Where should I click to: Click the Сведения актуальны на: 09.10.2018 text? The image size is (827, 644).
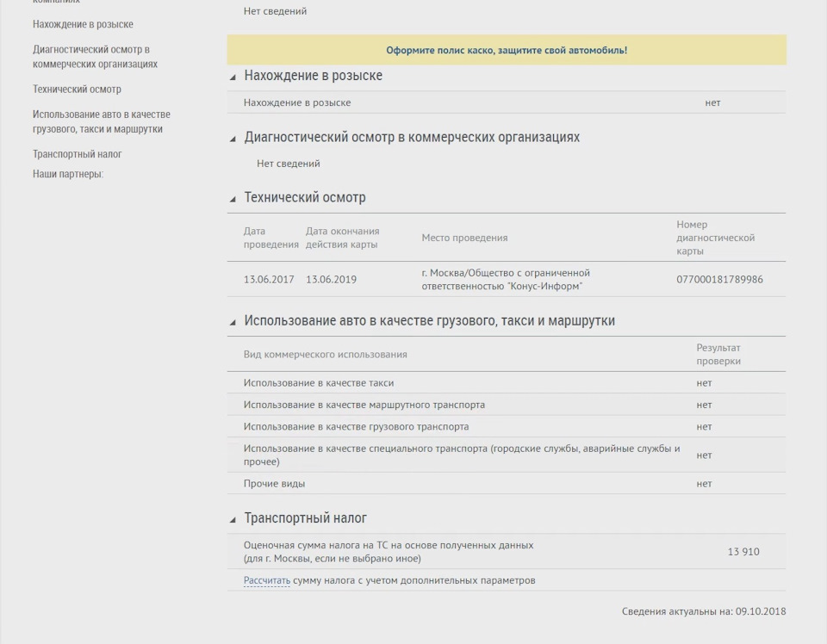704,611
